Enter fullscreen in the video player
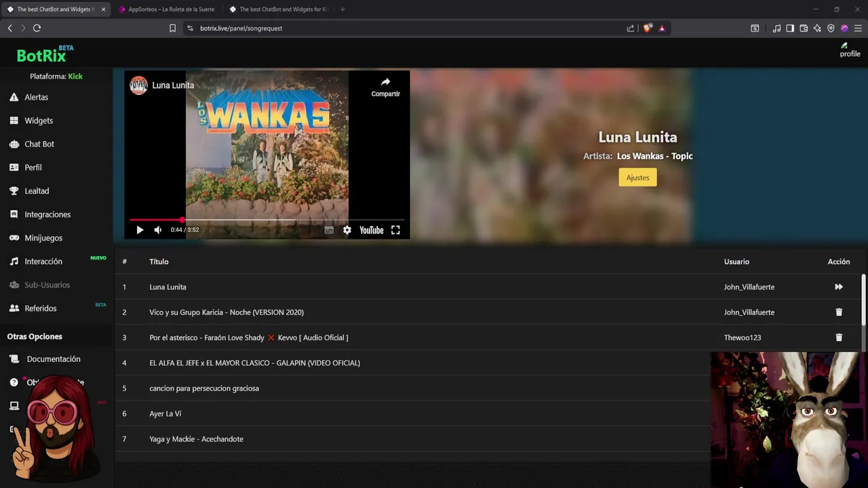 click(395, 230)
